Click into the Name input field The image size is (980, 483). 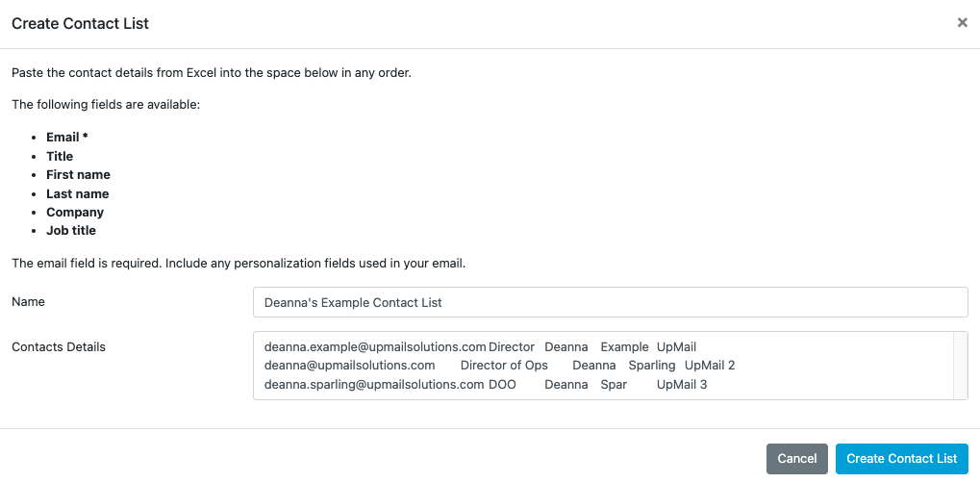click(610, 302)
